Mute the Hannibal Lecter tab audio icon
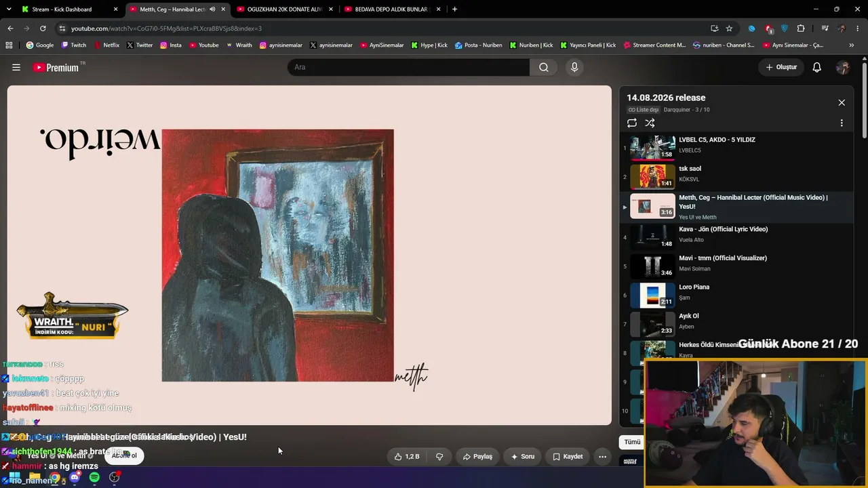 click(212, 9)
